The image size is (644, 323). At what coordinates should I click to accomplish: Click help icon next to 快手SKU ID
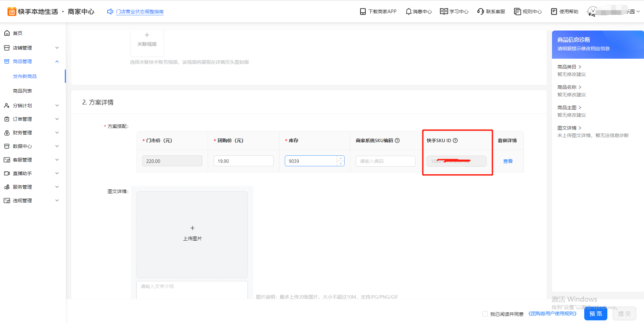(x=455, y=140)
